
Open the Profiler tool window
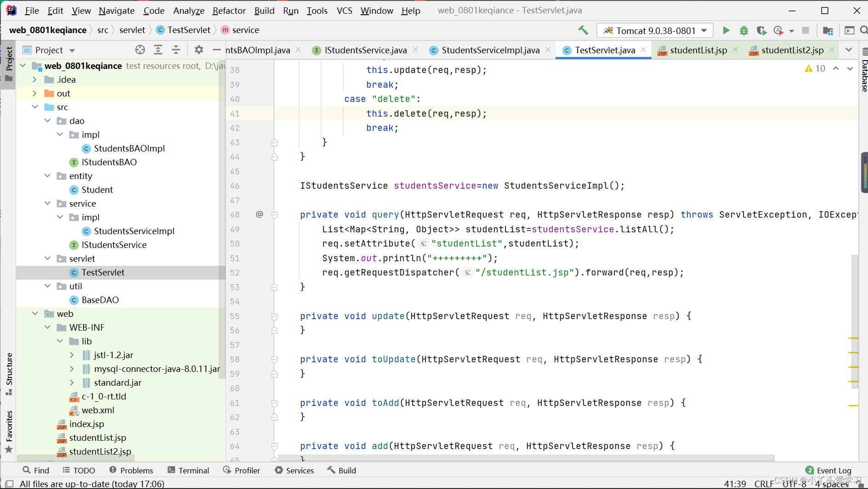coord(241,470)
